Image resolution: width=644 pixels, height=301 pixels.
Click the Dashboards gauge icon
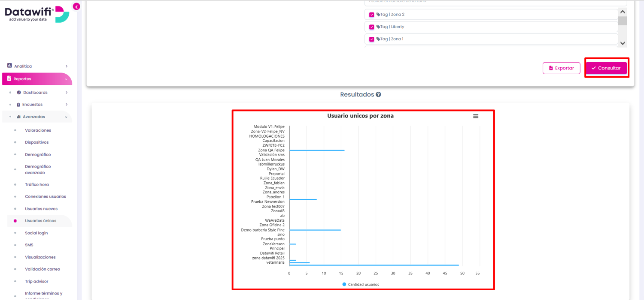coord(19,93)
